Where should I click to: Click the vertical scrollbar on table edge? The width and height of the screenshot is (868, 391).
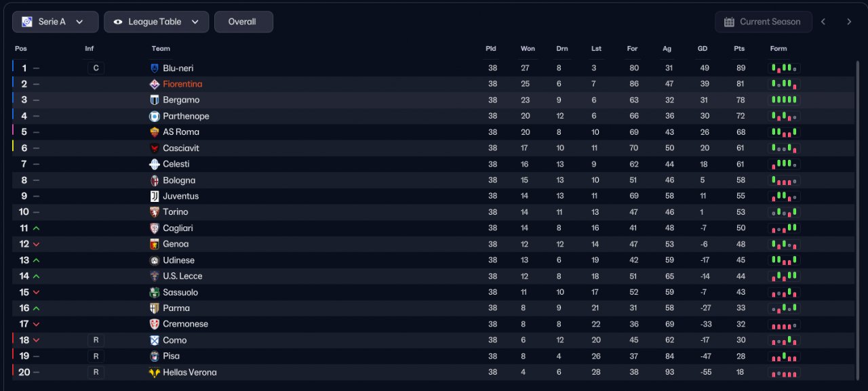click(858, 215)
